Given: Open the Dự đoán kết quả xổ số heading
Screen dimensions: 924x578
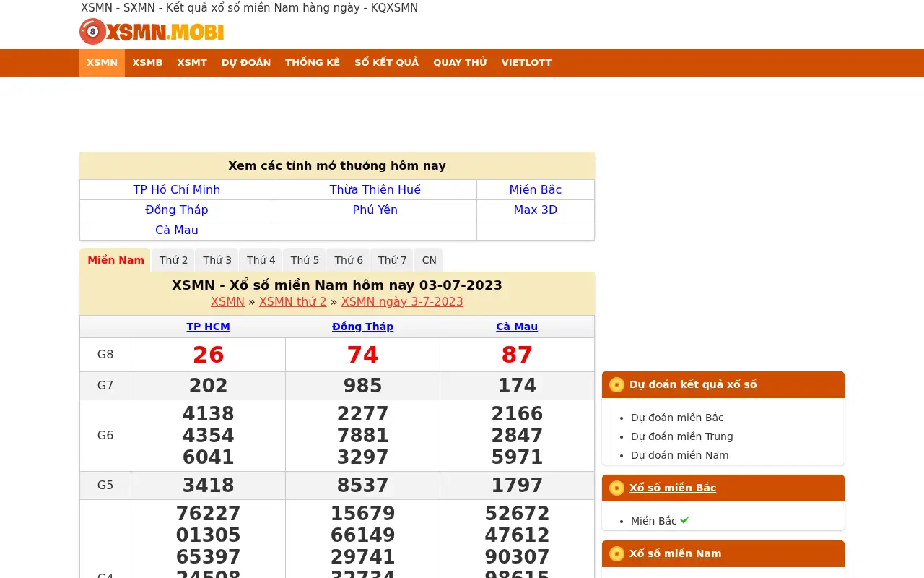Looking at the screenshot, I should [693, 384].
